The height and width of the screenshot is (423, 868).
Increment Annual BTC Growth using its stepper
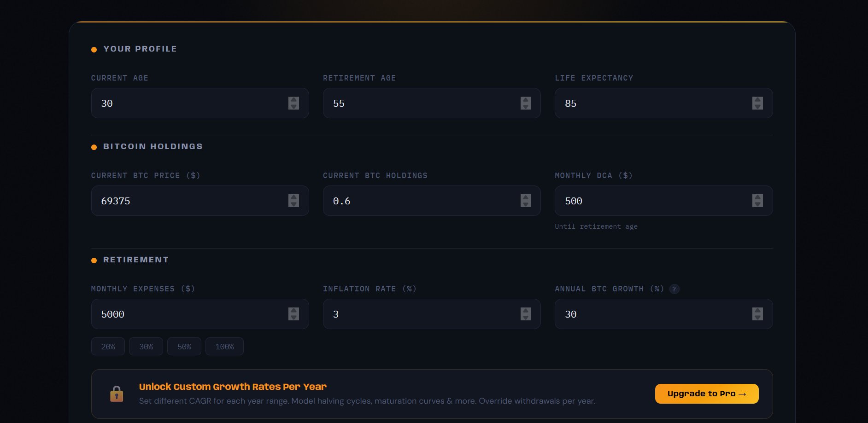pyautogui.click(x=757, y=311)
